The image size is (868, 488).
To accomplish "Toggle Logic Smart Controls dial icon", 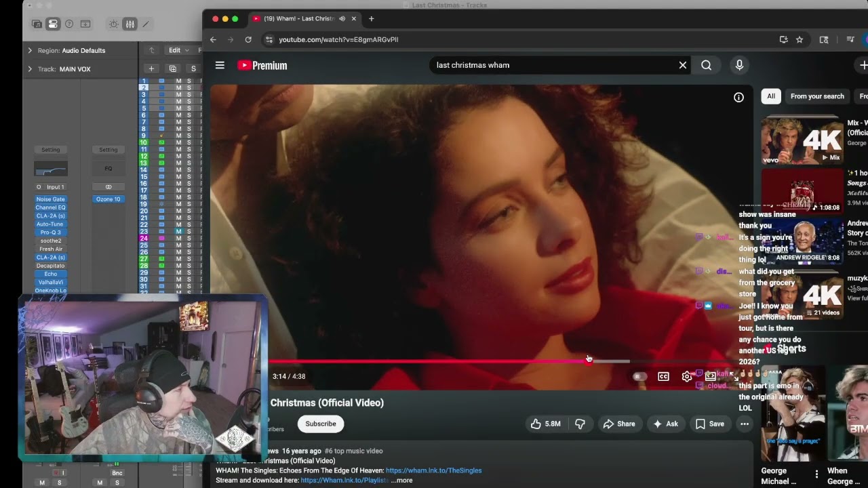I will pos(113,24).
